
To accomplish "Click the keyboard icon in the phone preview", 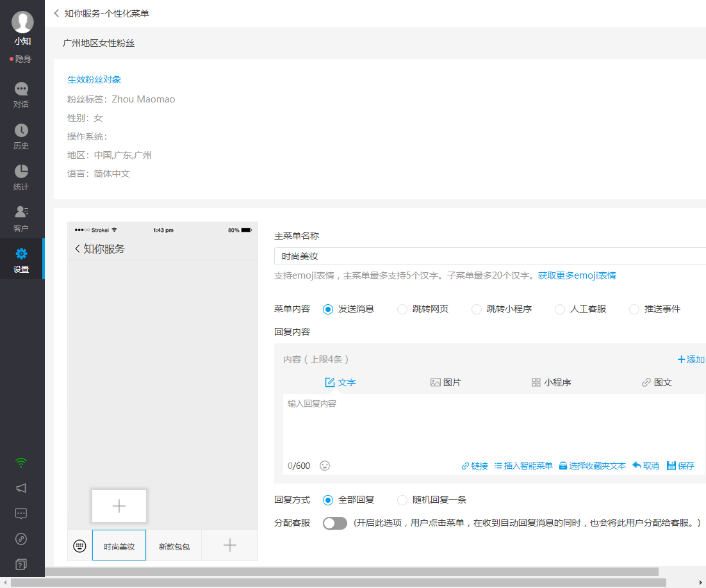I will [78, 545].
